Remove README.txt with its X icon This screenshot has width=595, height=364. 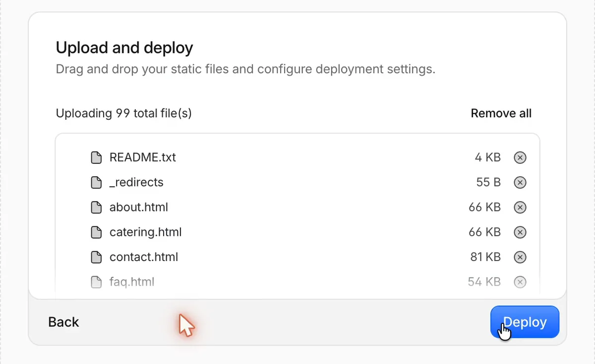pos(520,157)
